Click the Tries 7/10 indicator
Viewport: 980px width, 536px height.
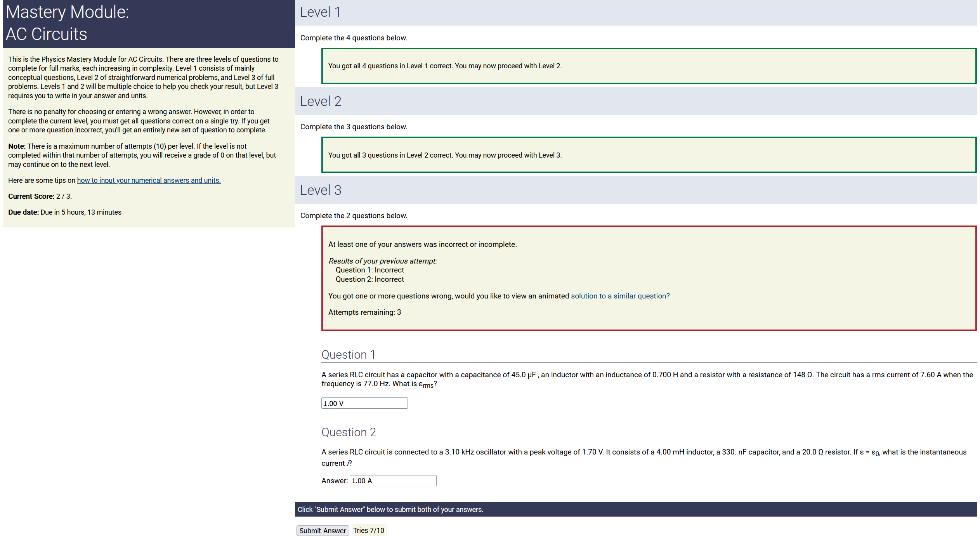368,530
